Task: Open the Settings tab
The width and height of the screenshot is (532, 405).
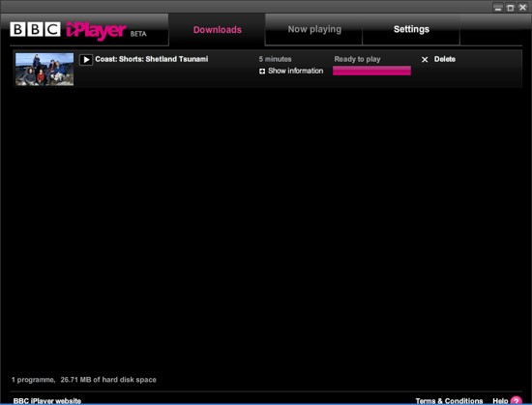Action: (x=411, y=30)
